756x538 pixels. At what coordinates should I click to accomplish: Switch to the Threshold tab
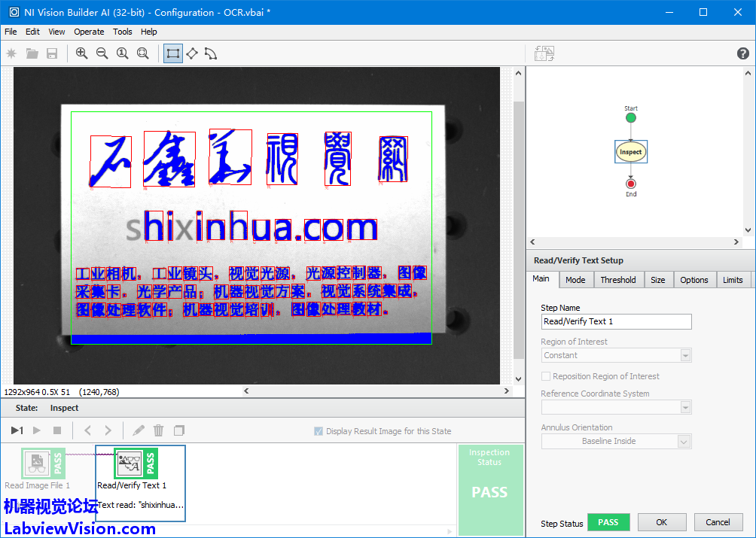pos(617,280)
